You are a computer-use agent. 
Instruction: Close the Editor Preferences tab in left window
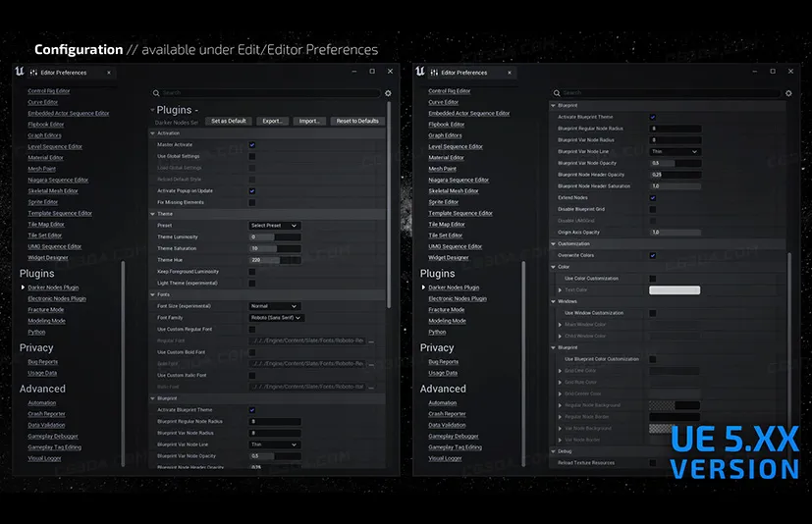click(x=109, y=73)
